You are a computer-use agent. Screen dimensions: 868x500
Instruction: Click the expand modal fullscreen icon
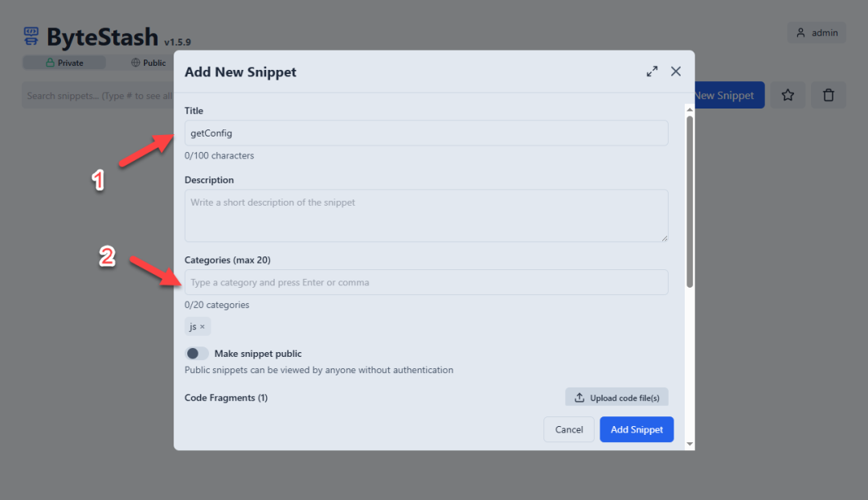click(x=652, y=72)
